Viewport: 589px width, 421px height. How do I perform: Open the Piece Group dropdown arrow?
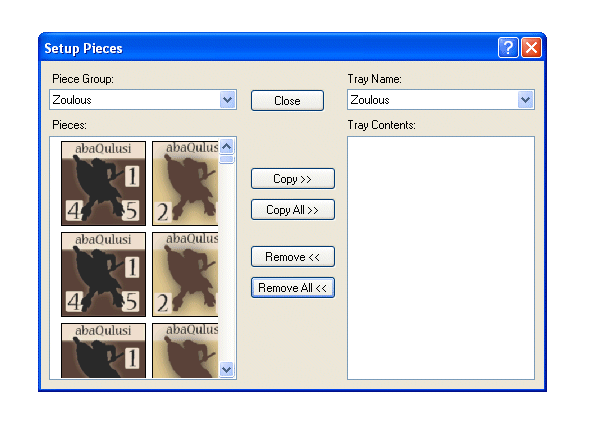point(227,100)
